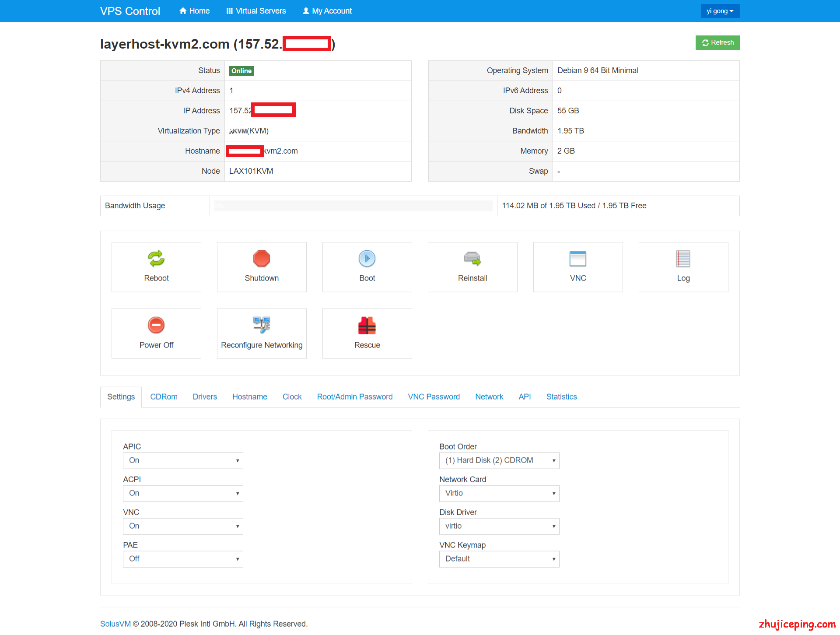Open the Statistics tab

coord(561,397)
